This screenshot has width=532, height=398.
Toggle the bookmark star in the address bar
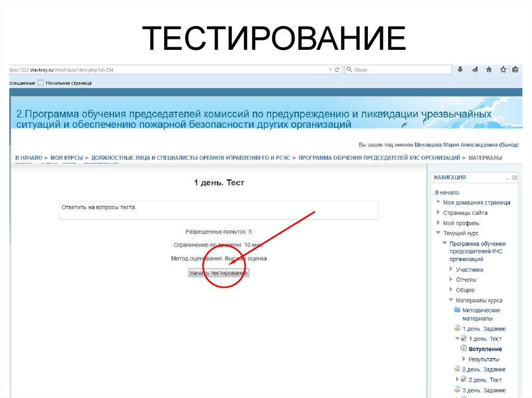(502, 69)
